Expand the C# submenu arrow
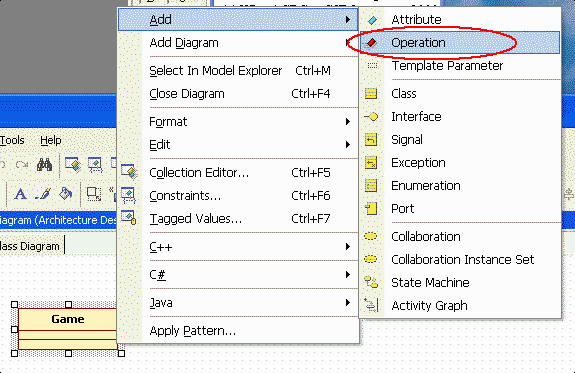 (348, 274)
